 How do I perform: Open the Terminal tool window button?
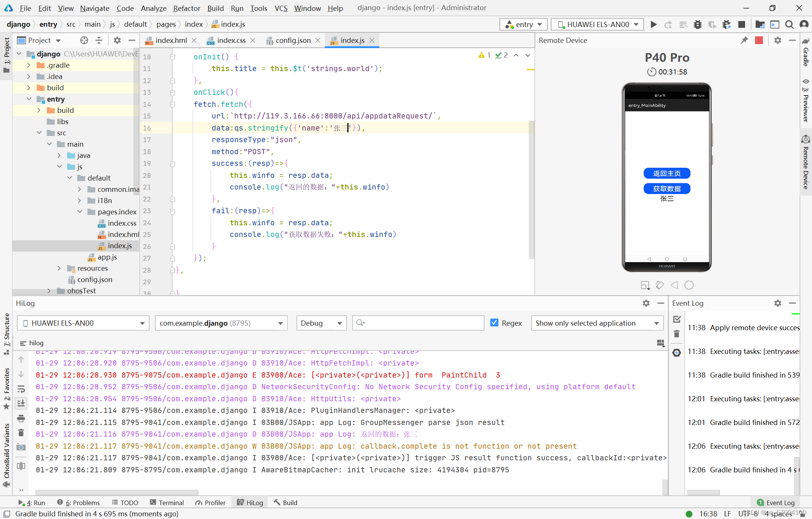point(167,502)
